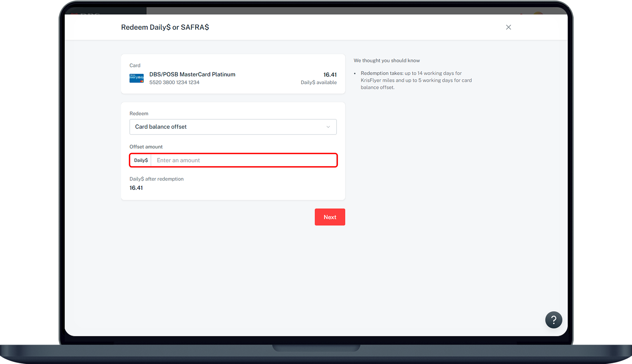Select the DBS/POSB MasterCard Platinum card name

click(192, 74)
